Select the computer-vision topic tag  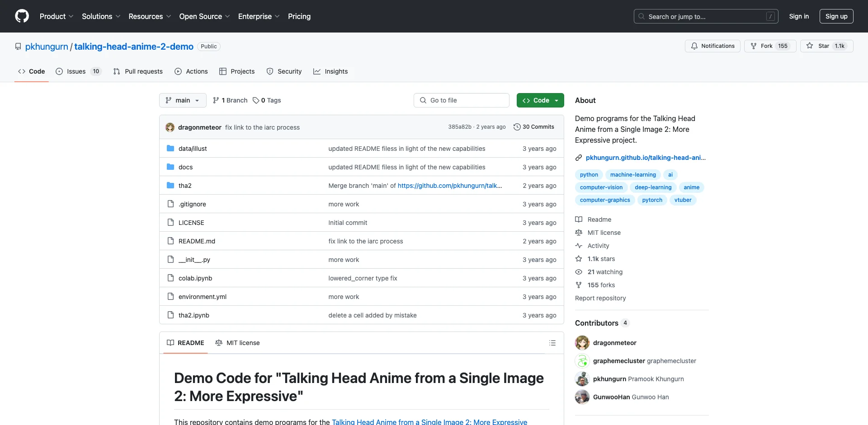[x=601, y=187]
